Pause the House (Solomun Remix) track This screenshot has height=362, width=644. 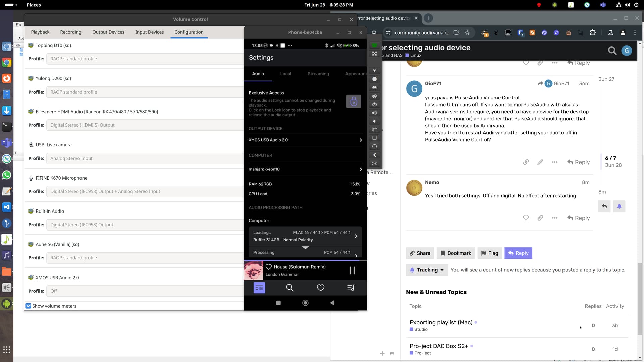click(x=352, y=270)
